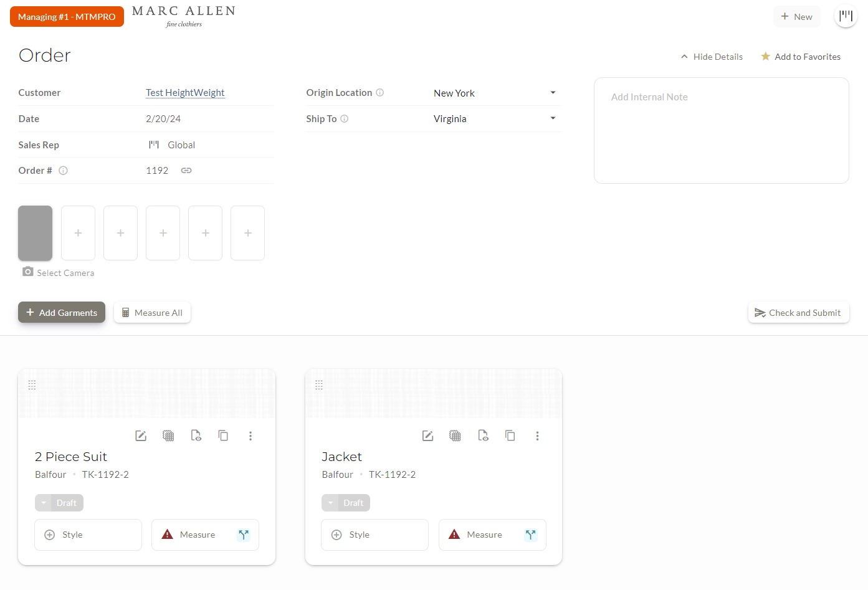The image size is (868, 590).
Task: Open the Origin Location dropdown showing New York
Action: coord(495,93)
